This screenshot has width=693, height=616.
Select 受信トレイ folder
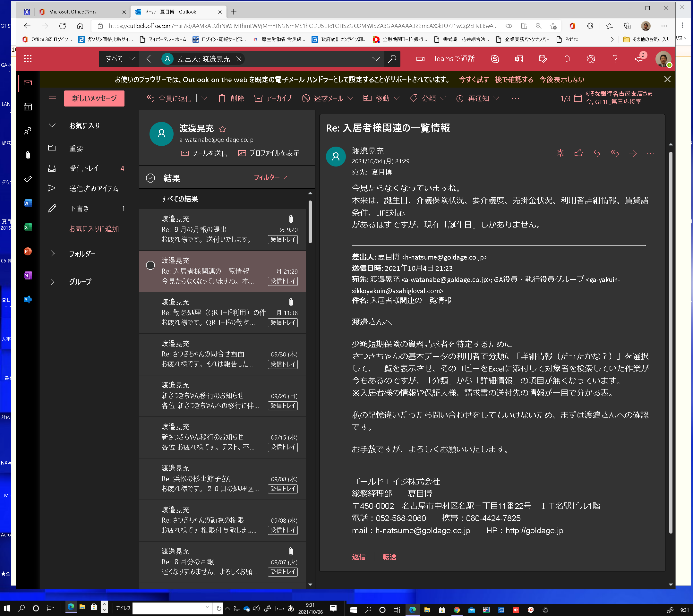(x=84, y=168)
